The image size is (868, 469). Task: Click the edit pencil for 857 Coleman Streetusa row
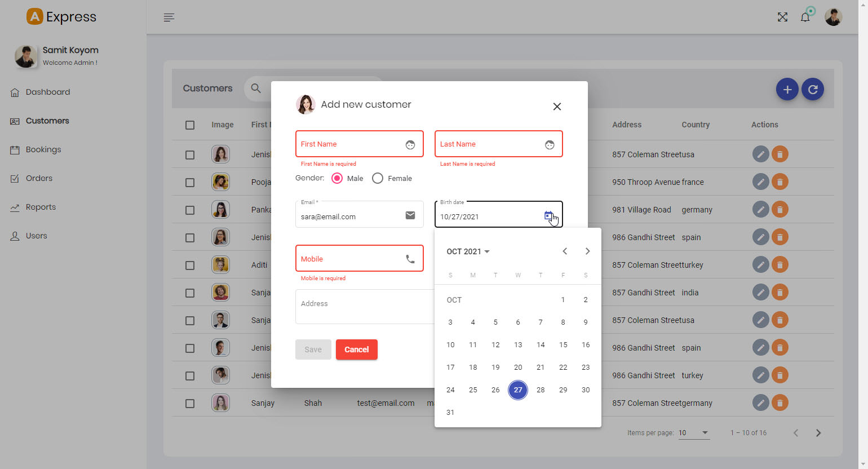tap(760, 154)
